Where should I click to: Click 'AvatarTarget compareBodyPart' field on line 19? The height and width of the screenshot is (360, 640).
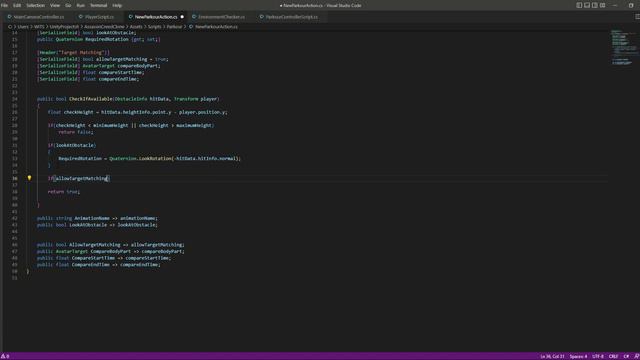[99, 66]
